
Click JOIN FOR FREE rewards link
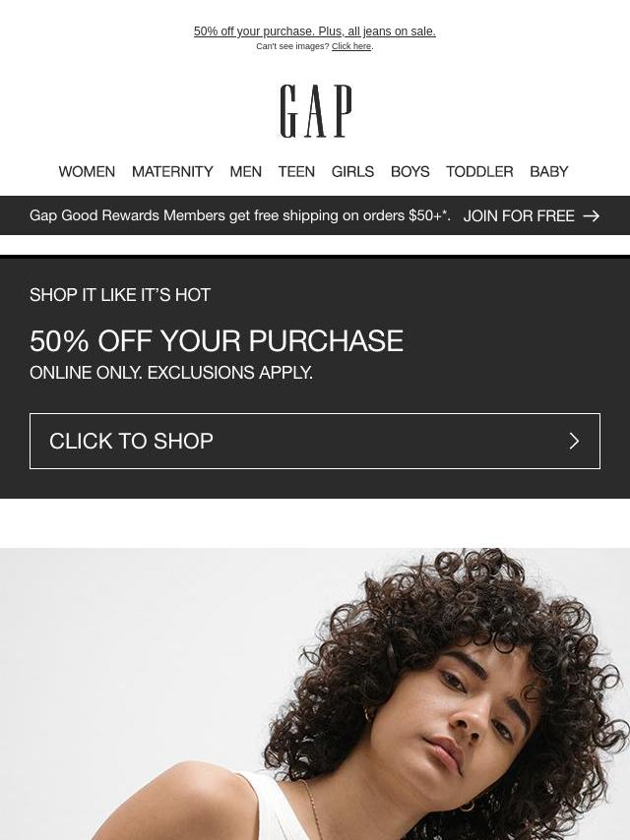(519, 215)
